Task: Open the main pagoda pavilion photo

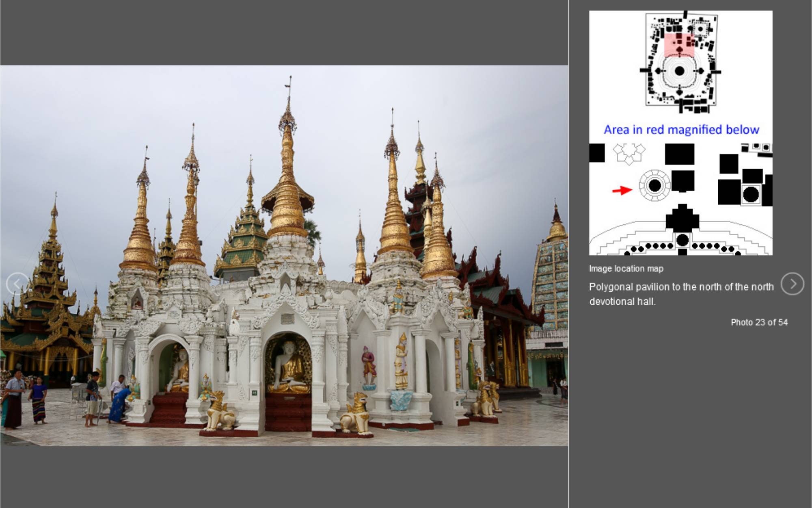Action: 284,256
